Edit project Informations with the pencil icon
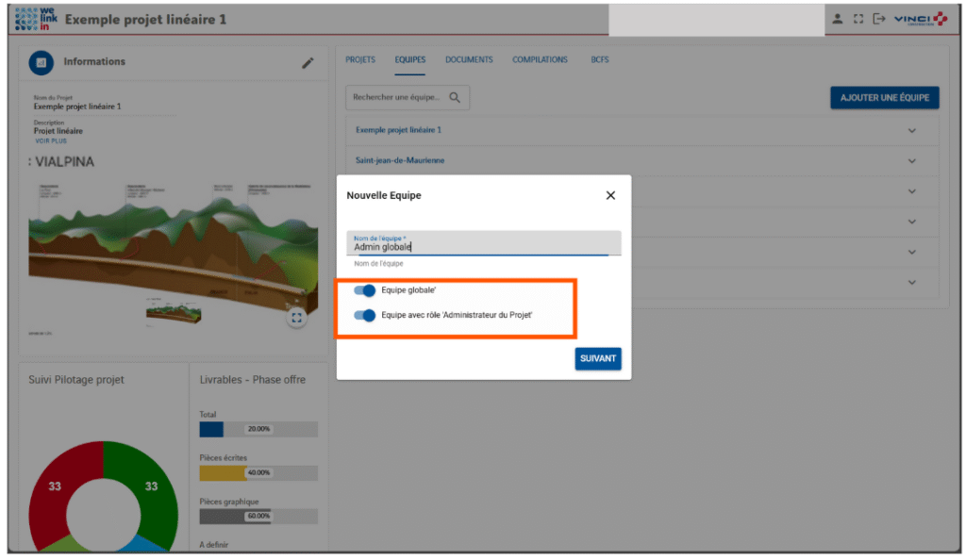 click(x=308, y=63)
